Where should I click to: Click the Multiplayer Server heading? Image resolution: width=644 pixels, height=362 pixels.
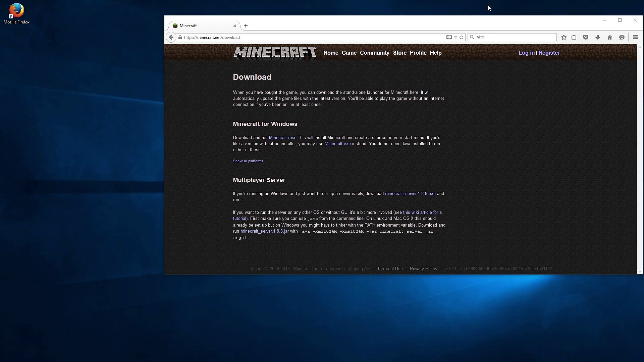pos(259,180)
